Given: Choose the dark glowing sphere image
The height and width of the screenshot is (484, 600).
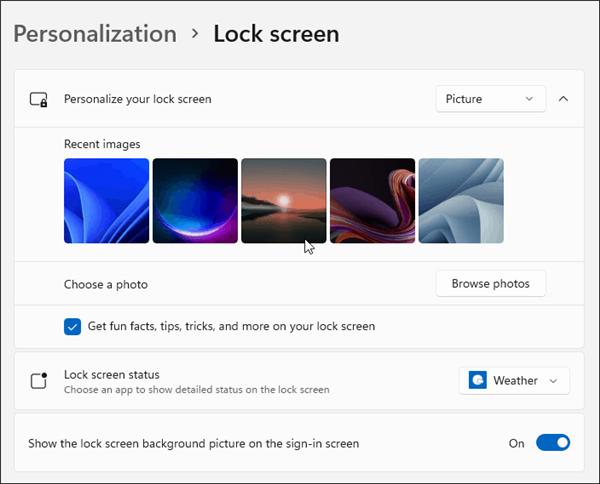Looking at the screenshot, I should pyautogui.click(x=195, y=201).
